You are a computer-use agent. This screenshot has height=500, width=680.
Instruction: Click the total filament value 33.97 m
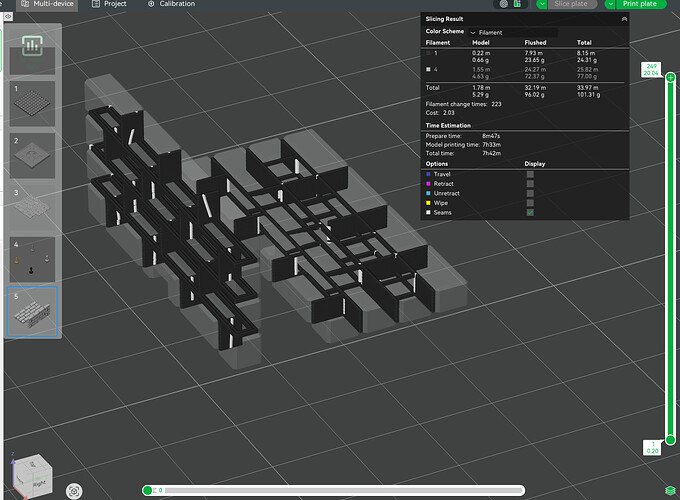pyautogui.click(x=587, y=88)
